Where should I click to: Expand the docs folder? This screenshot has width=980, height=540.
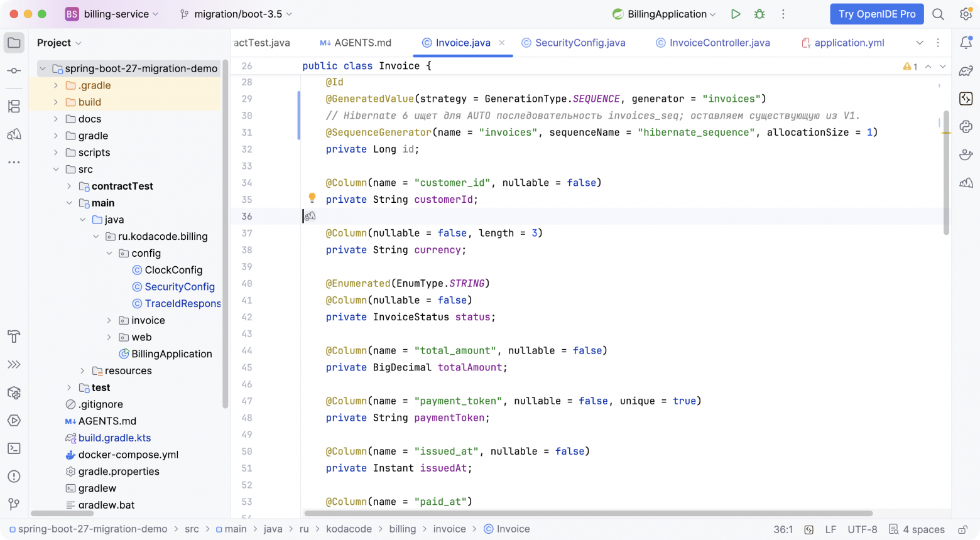click(x=56, y=119)
